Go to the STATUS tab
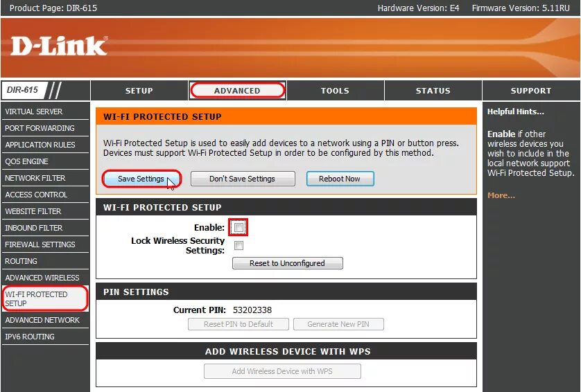This screenshot has width=581, height=392. pyautogui.click(x=433, y=91)
